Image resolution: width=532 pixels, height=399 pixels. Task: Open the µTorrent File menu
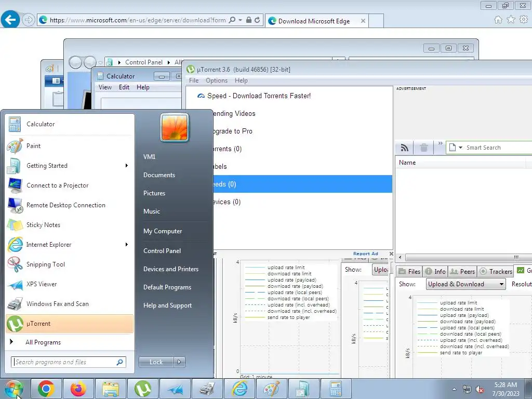[194, 81]
